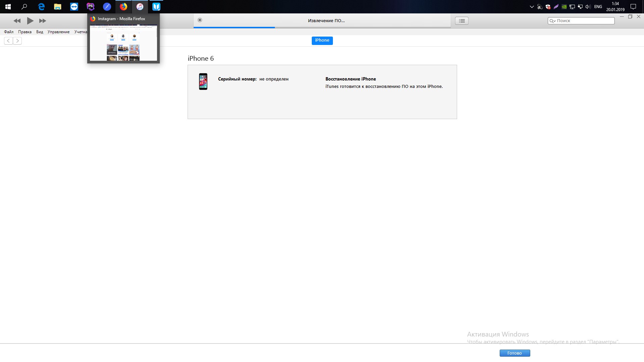This screenshot has height=362, width=644.
Task: Open the blue pen app in taskbar
Action: coord(107,7)
